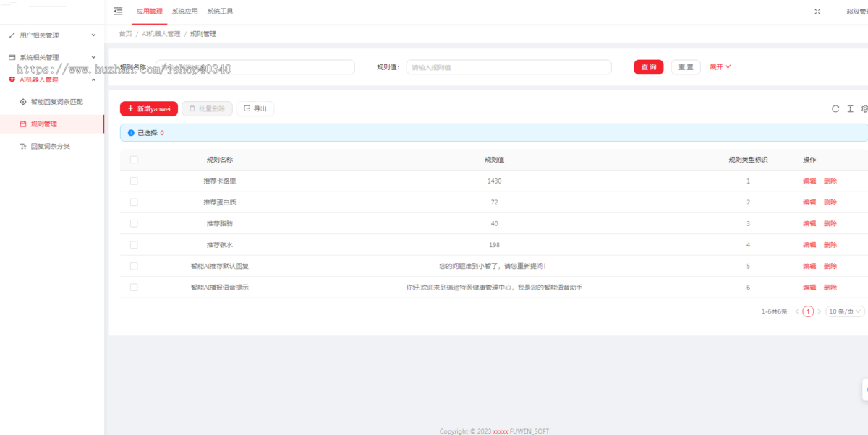Edit the 智能AI推荐默认回复 rule
Image resolution: width=868 pixels, height=435 pixels.
(x=809, y=266)
